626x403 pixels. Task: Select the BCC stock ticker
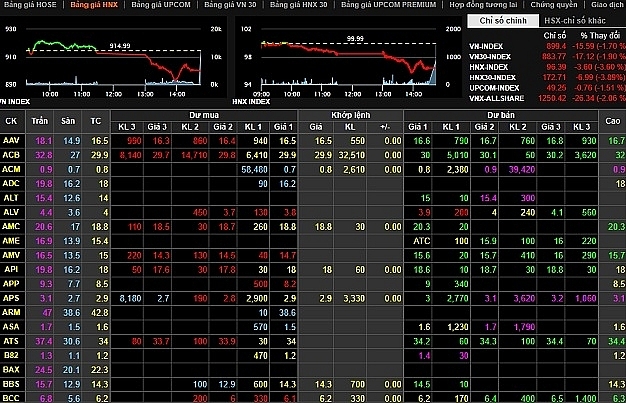coord(11,398)
